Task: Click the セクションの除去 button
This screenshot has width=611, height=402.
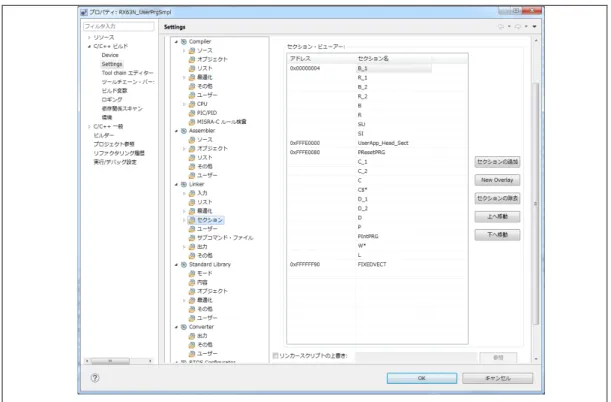Action: click(x=497, y=198)
